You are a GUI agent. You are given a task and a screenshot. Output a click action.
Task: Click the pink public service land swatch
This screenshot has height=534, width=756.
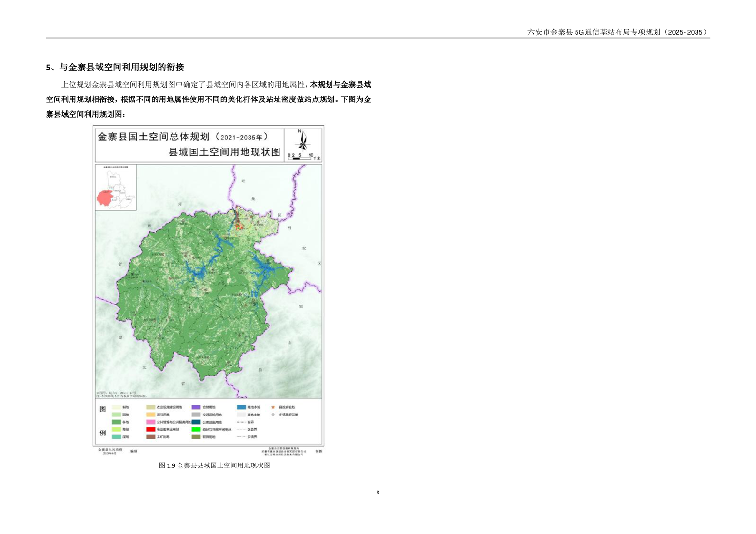(x=150, y=422)
